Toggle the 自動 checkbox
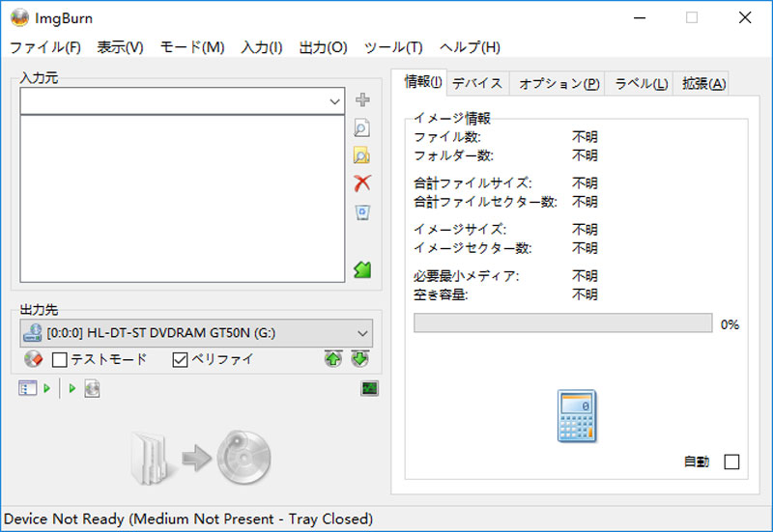 731,462
